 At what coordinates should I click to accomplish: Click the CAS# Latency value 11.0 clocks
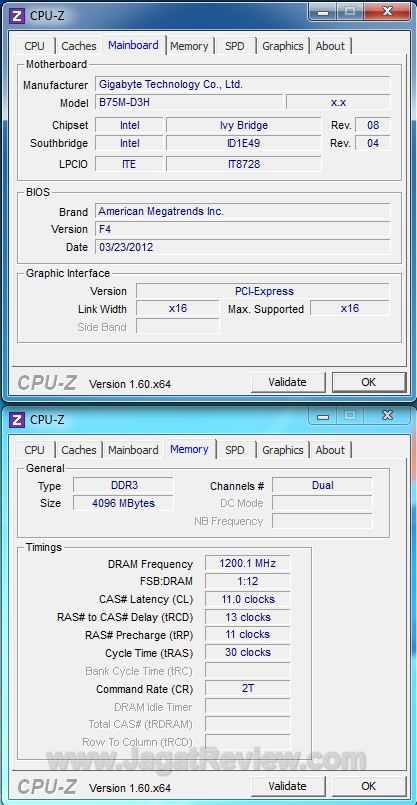click(x=248, y=599)
